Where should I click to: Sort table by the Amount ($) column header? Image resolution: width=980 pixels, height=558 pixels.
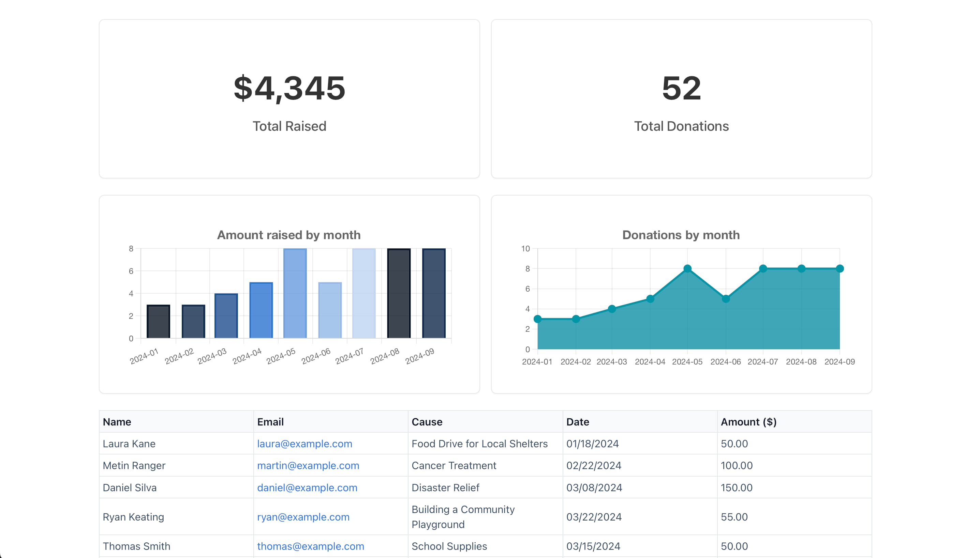[x=749, y=422]
